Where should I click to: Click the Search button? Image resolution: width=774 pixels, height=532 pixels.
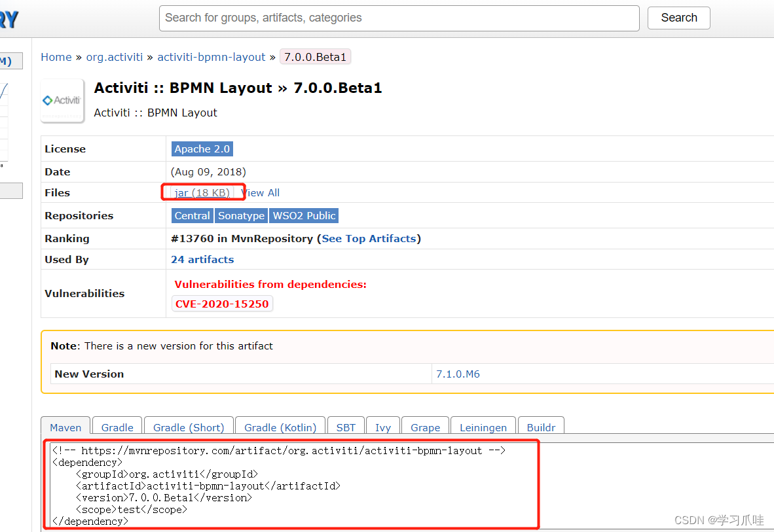tap(679, 18)
